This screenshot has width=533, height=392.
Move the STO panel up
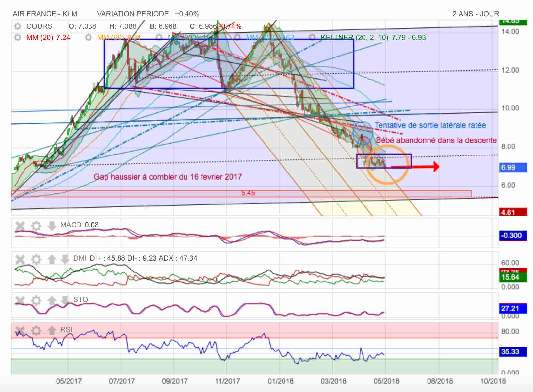pyautogui.click(x=52, y=300)
